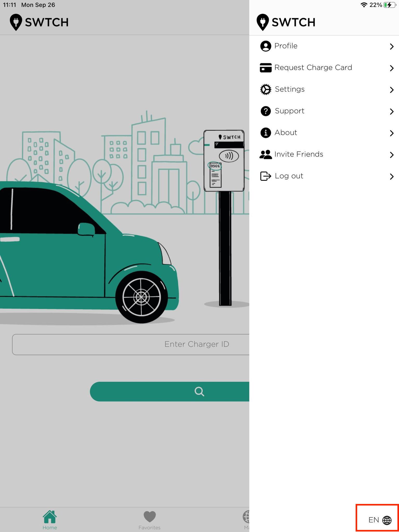Tap the SWTCH logo in the side menu

286,22
